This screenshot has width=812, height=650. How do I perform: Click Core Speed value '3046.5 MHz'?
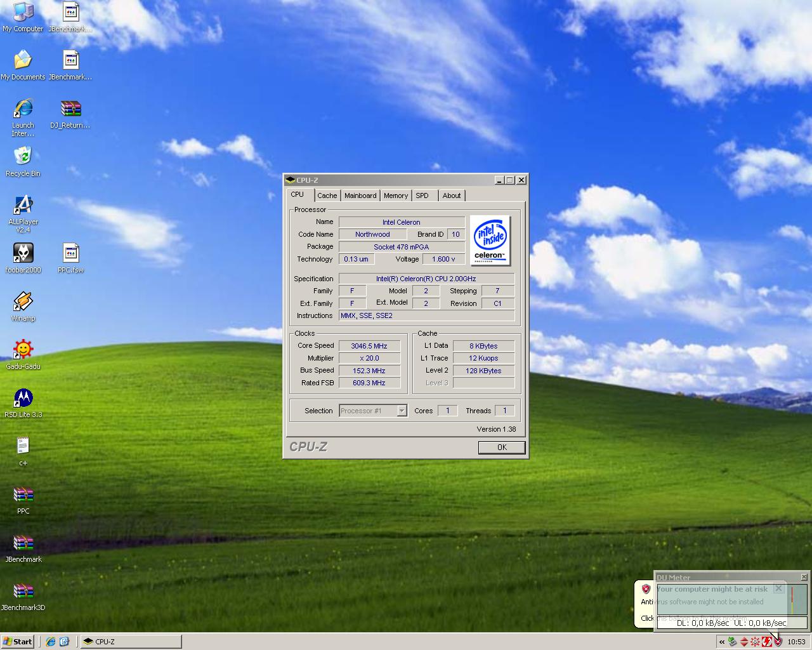[369, 346]
